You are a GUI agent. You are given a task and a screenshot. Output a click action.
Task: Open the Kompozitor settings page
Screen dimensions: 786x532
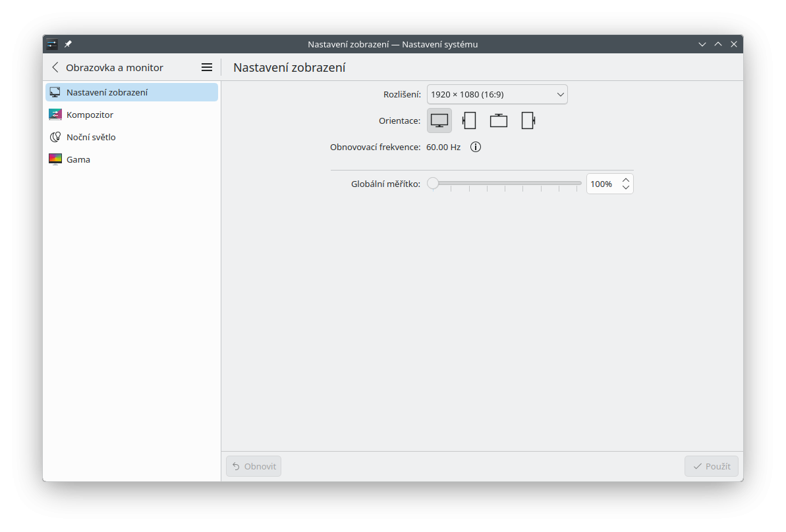tap(90, 115)
